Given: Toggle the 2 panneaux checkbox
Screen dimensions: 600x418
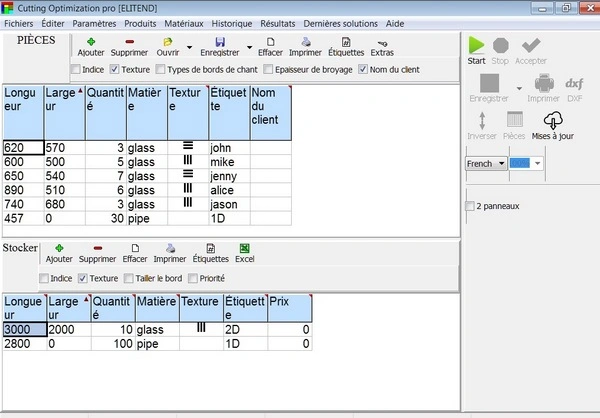Looking at the screenshot, I should click(x=471, y=206).
